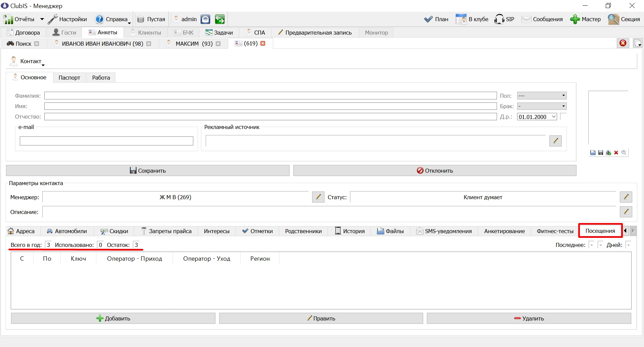644x347 pixels.
Task: Save the photo with the floppy disk icon
Action: click(x=601, y=153)
